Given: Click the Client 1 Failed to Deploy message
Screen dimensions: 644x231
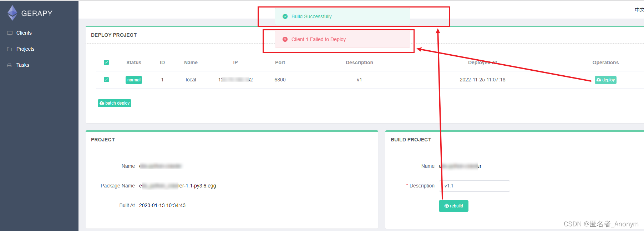Looking at the screenshot, I should (318, 39).
